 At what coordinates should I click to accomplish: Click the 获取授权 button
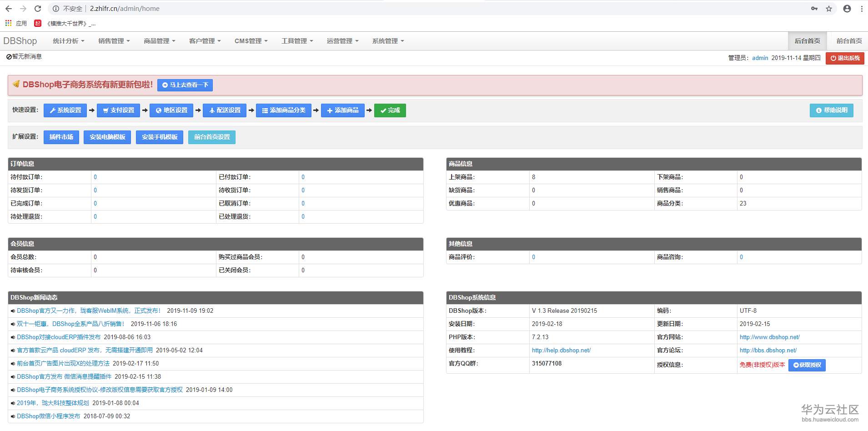(807, 365)
